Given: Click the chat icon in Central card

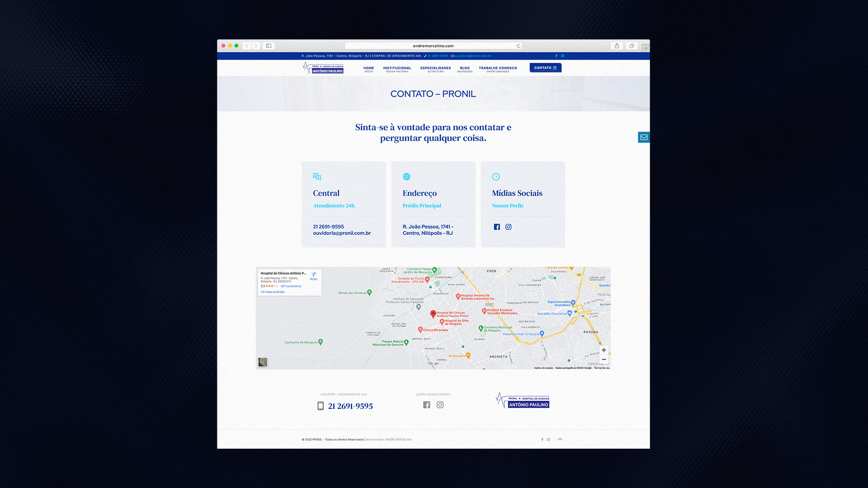Looking at the screenshot, I should point(317,177).
